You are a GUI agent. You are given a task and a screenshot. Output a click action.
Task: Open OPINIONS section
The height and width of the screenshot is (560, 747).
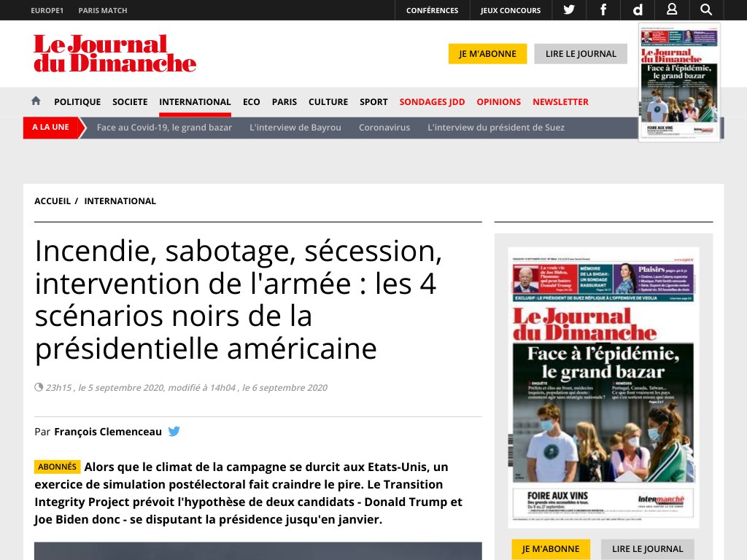[499, 102]
